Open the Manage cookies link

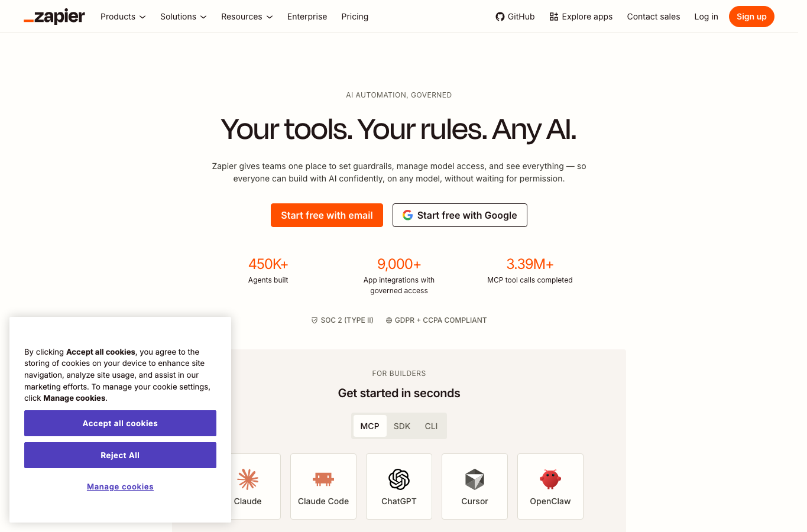[120, 486]
